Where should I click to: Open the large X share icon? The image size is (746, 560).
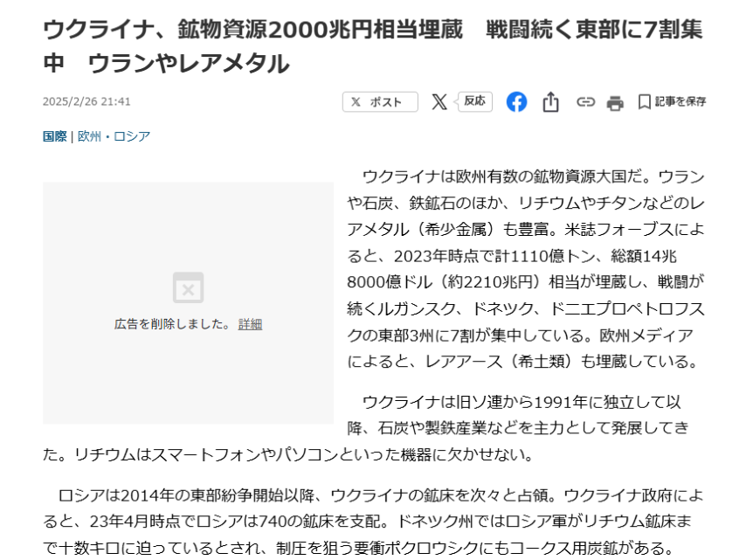pyautogui.click(x=439, y=102)
